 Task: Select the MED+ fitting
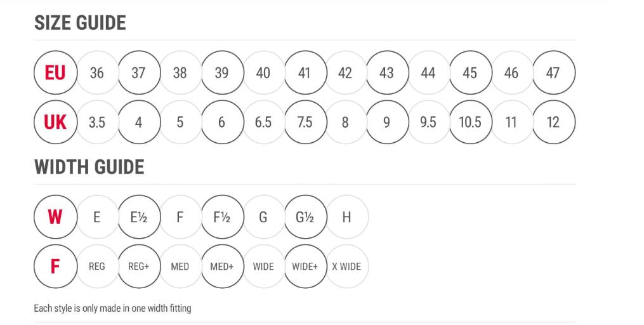(x=222, y=266)
